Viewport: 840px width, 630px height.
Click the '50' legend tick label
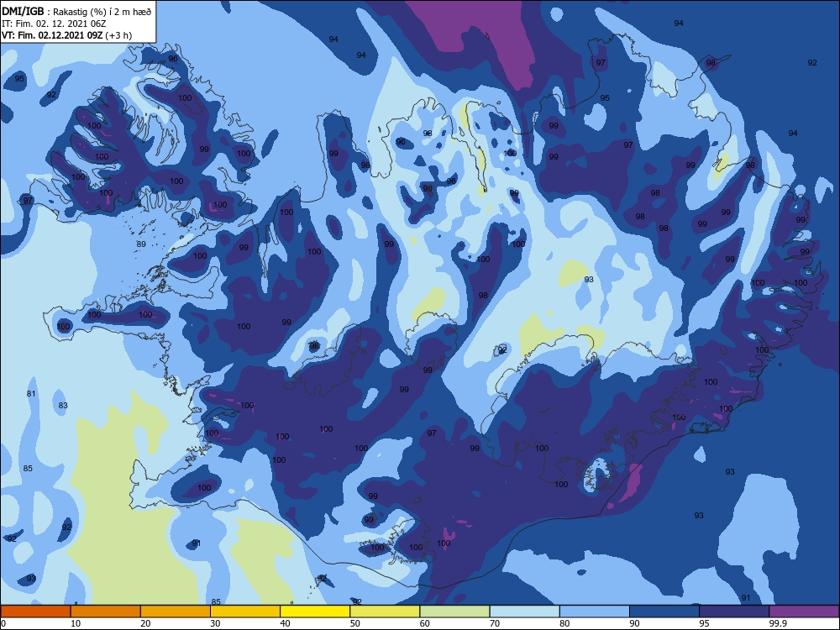(x=354, y=623)
